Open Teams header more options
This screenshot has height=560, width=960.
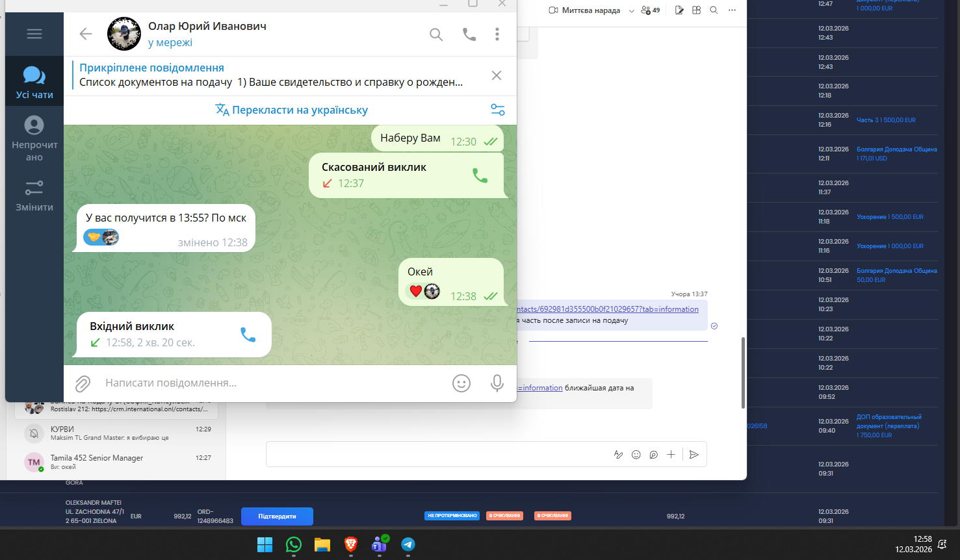pos(732,10)
